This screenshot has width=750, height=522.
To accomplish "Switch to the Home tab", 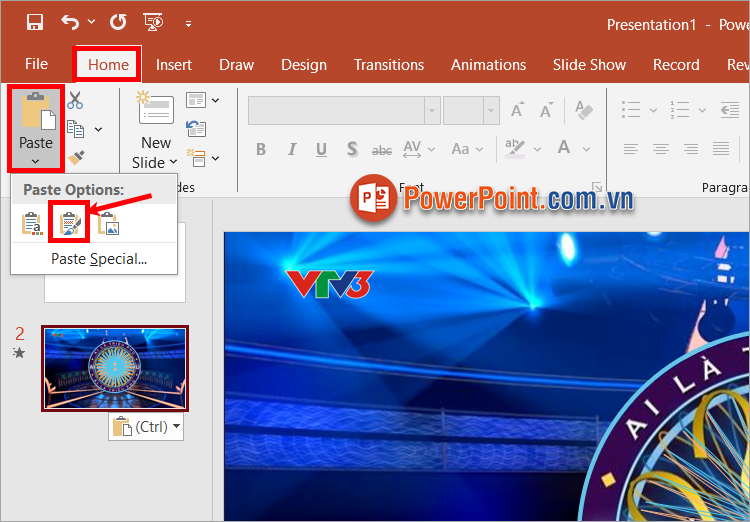I will [x=108, y=65].
